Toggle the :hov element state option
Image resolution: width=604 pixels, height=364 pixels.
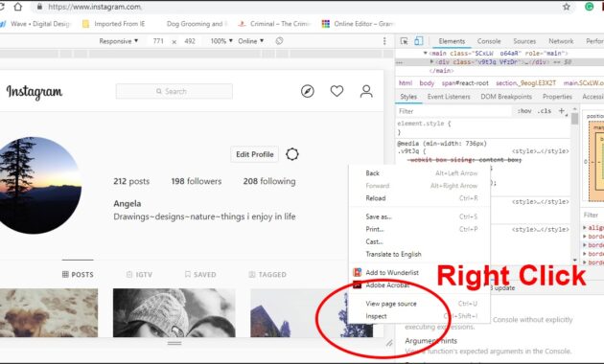(x=524, y=111)
